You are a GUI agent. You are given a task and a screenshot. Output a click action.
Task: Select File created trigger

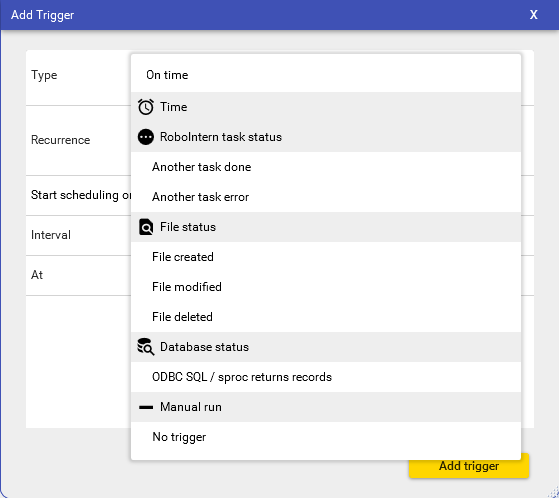click(326, 257)
